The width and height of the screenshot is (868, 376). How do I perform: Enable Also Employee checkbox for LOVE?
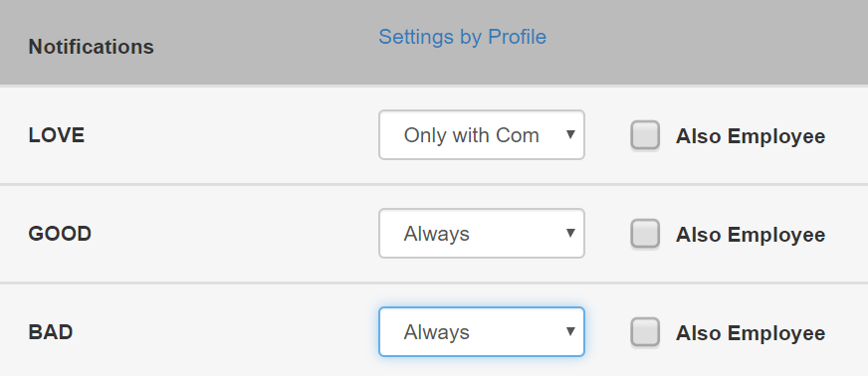(x=645, y=135)
